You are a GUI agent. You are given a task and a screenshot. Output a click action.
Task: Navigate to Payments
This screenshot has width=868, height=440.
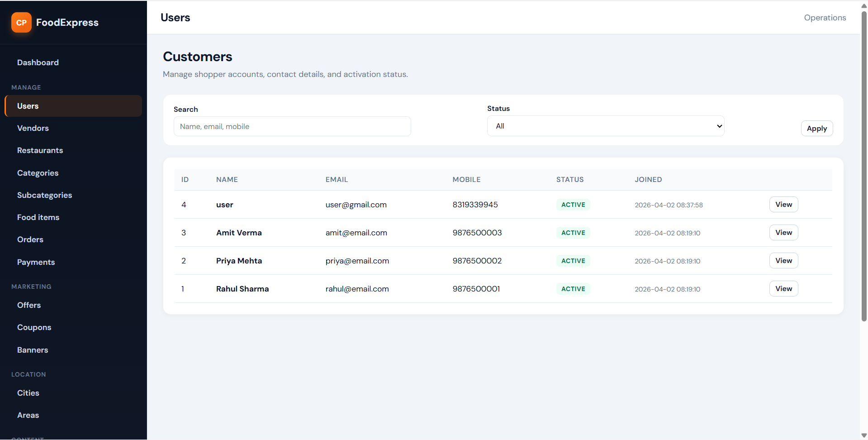coord(36,262)
